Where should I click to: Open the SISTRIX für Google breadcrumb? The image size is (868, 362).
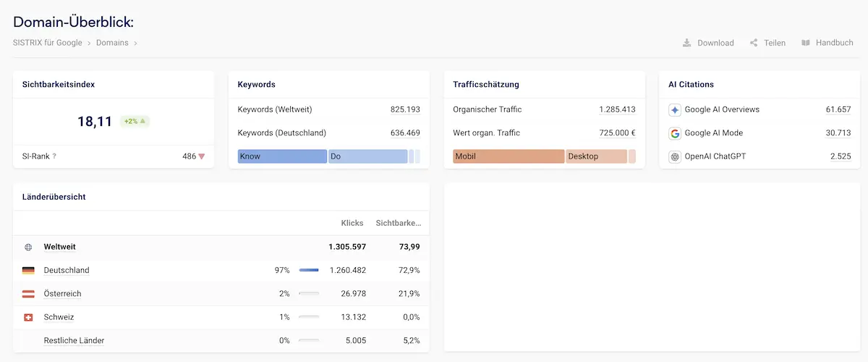[48, 43]
